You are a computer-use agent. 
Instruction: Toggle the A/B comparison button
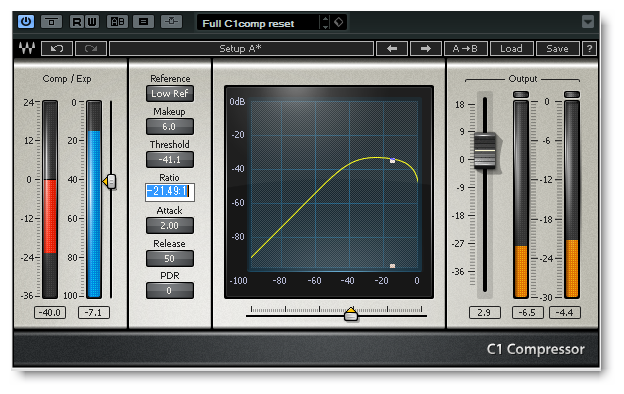point(117,21)
